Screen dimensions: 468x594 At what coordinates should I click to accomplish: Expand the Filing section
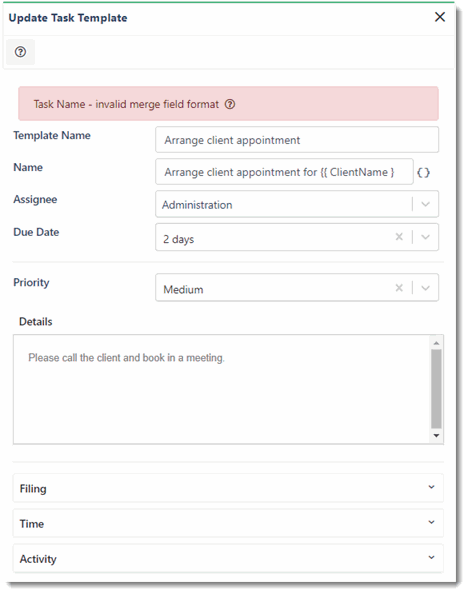pos(228,488)
